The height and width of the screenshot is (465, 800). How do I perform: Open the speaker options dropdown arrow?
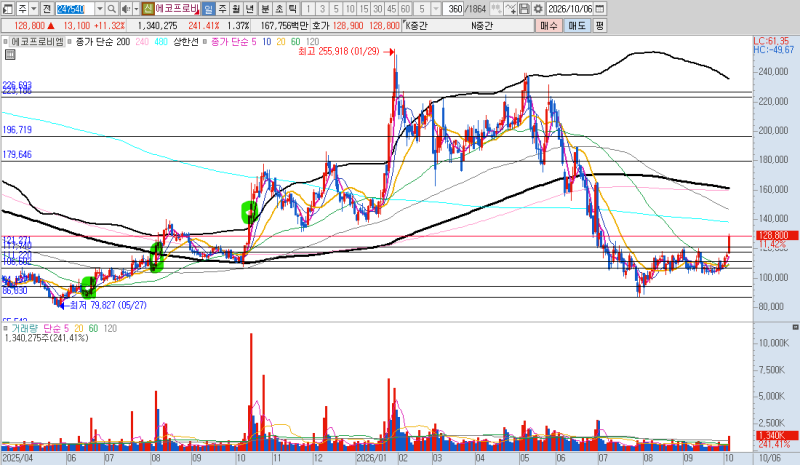pyautogui.click(x=136, y=9)
